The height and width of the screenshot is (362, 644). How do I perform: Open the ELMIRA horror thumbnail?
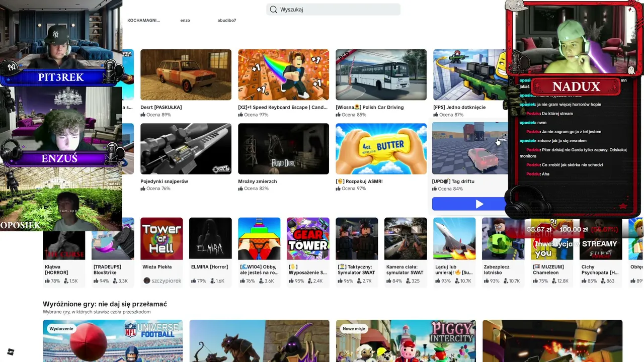point(210,238)
